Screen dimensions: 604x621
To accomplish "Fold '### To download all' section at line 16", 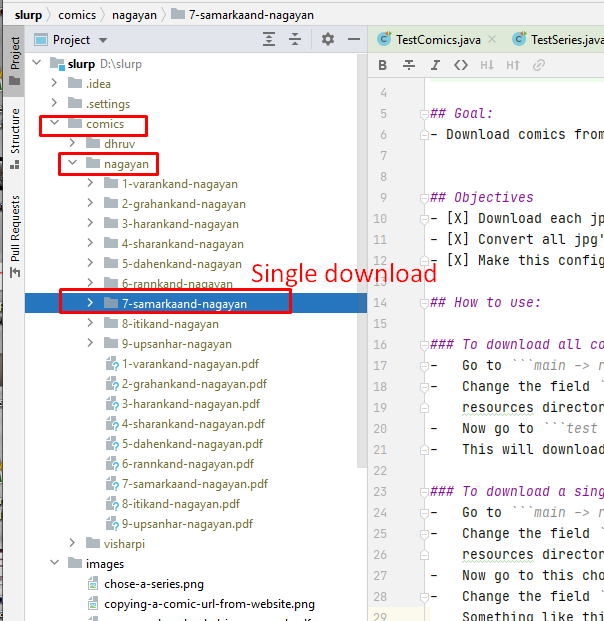I will click(x=424, y=345).
